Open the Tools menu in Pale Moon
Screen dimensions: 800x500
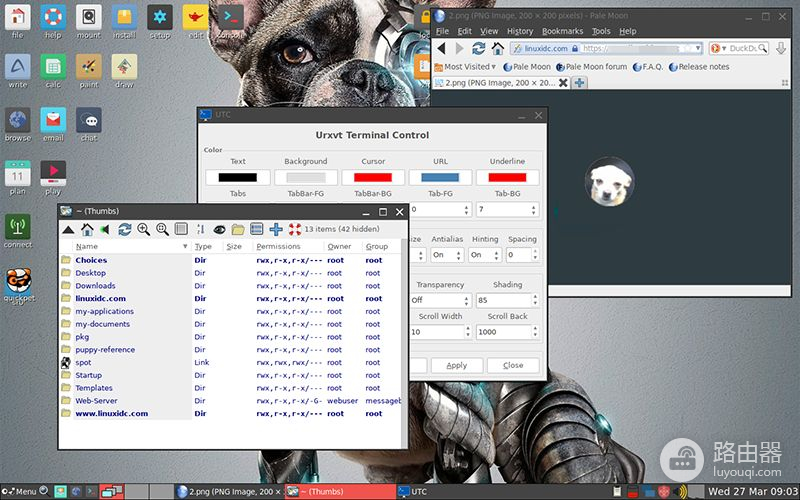tap(600, 31)
